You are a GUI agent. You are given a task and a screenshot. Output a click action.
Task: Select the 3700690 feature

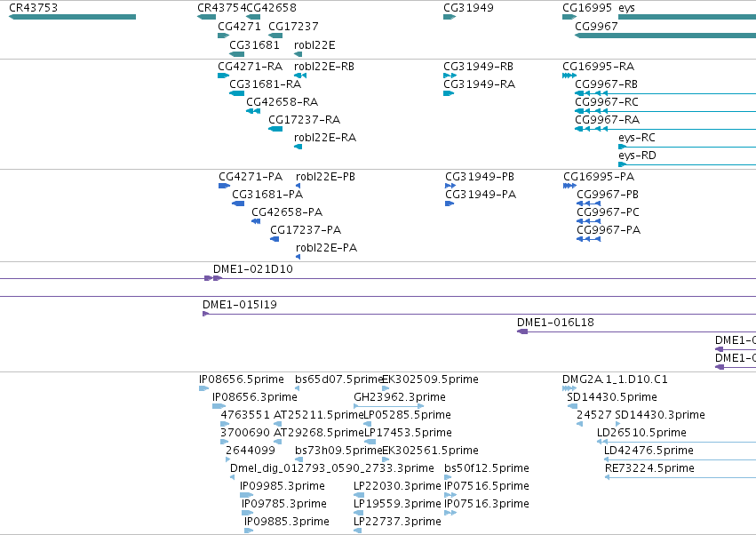[x=224, y=442]
